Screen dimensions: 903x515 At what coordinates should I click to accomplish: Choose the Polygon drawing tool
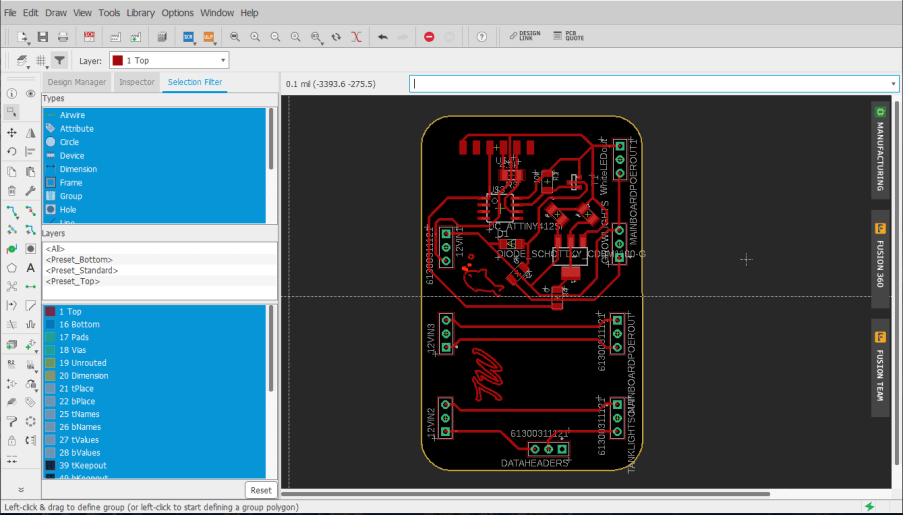11,267
